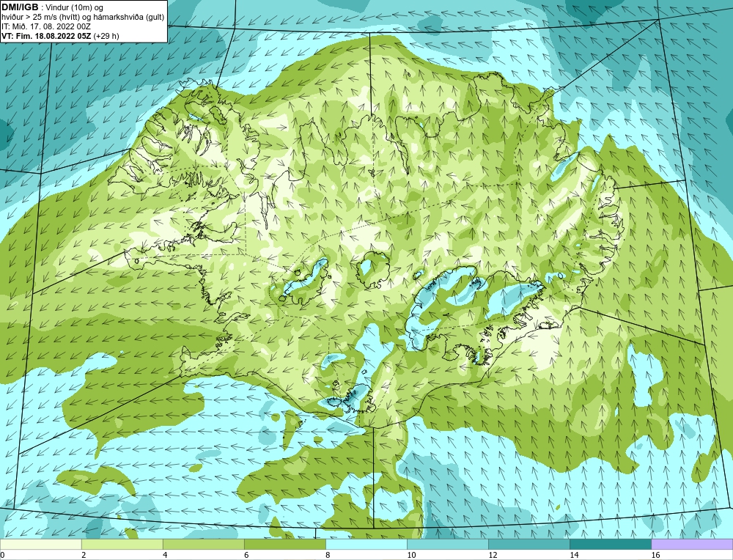Viewport: 733px width, 560px height.
Task: Click the legend value label 0
Action: click(2, 555)
